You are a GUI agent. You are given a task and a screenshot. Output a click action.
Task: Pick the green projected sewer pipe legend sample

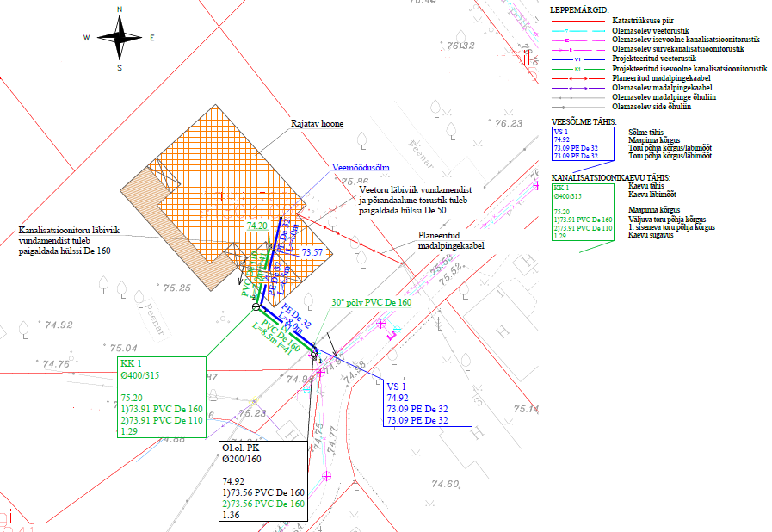coord(577,68)
